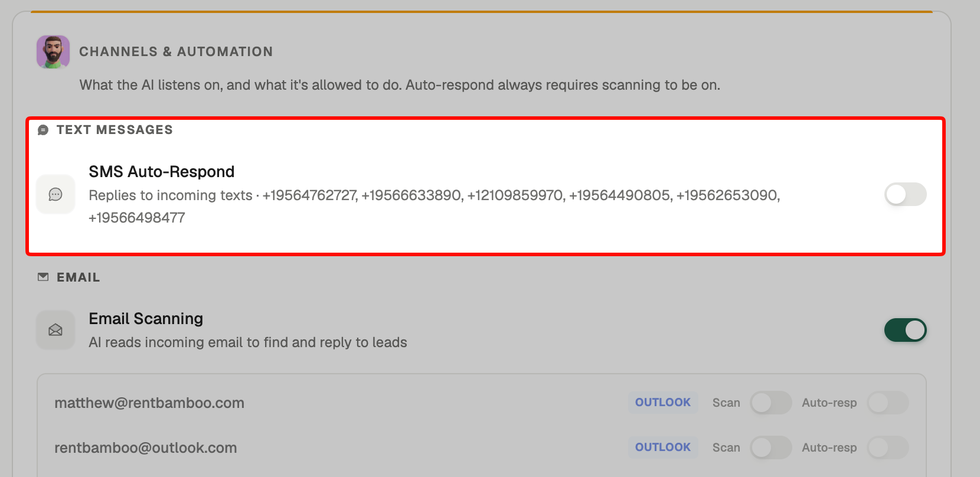Click Outlook badge for rentbamboo@outlook.com

click(663, 447)
